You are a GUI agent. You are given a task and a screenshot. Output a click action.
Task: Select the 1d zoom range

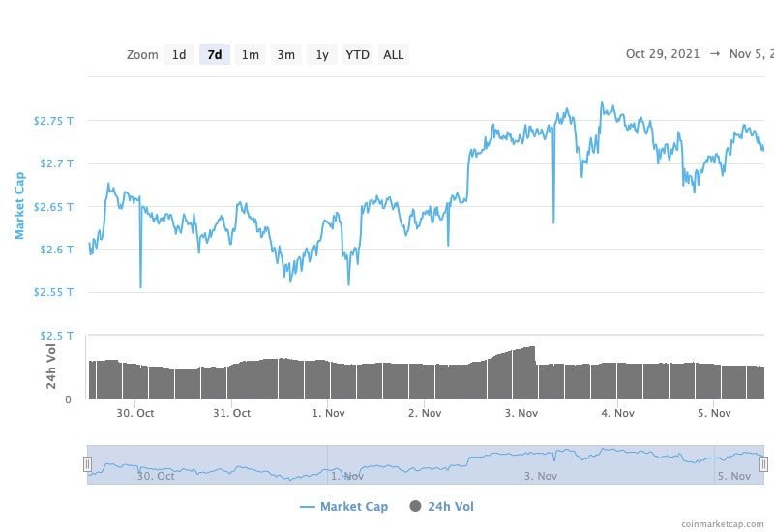[179, 55]
